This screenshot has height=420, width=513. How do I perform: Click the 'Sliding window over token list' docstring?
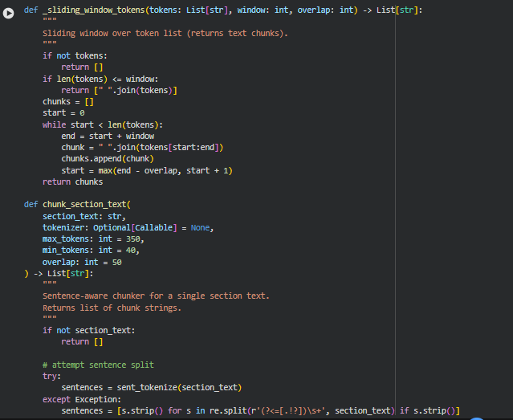(x=165, y=33)
